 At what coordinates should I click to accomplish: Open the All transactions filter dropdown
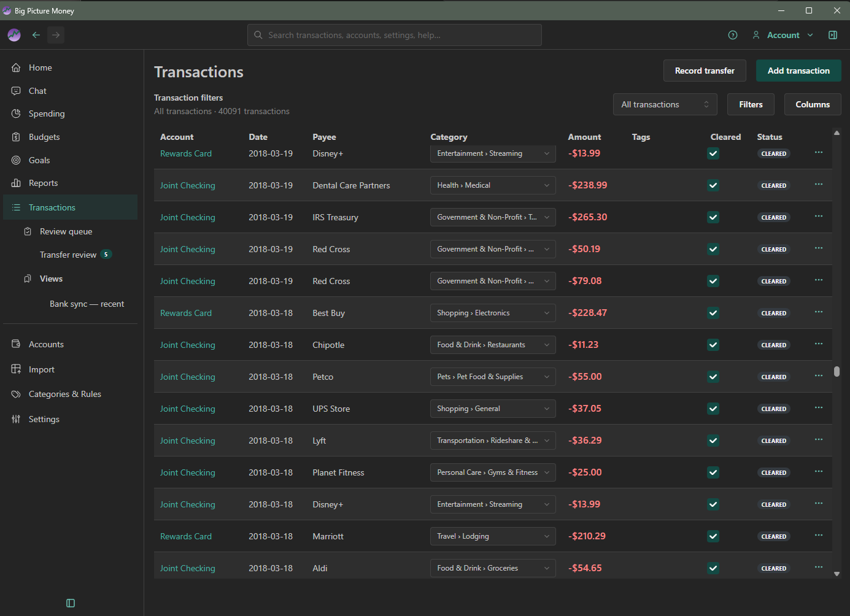(665, 104)
